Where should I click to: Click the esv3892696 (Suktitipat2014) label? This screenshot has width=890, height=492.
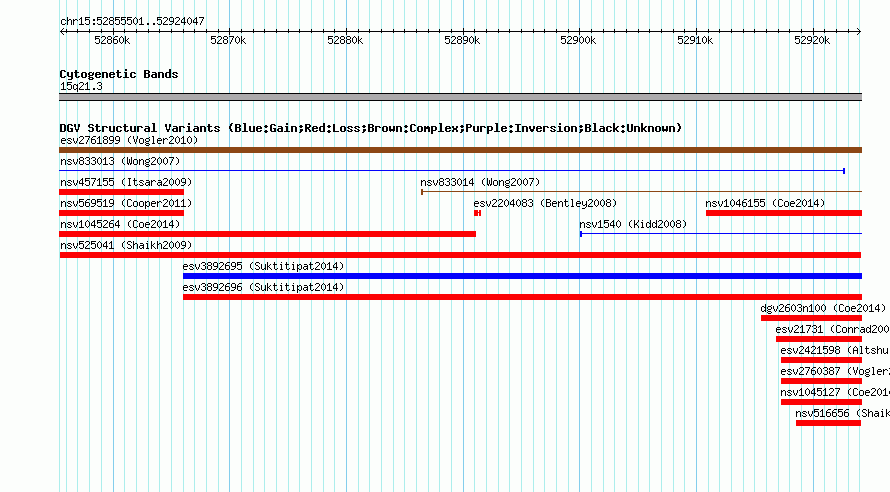263,287
